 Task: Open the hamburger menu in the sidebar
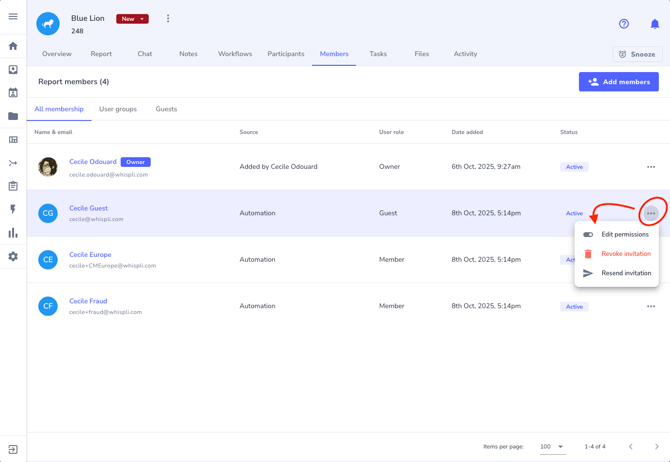coord(13,16)
